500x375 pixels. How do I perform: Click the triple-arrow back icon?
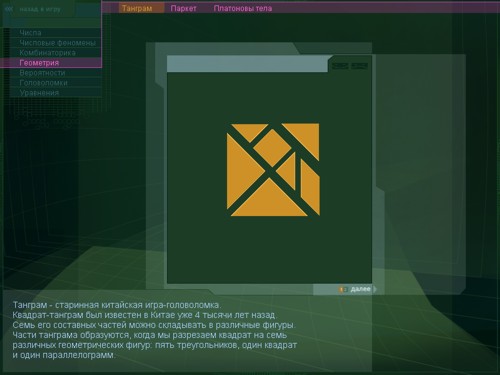tap(9, 9)
